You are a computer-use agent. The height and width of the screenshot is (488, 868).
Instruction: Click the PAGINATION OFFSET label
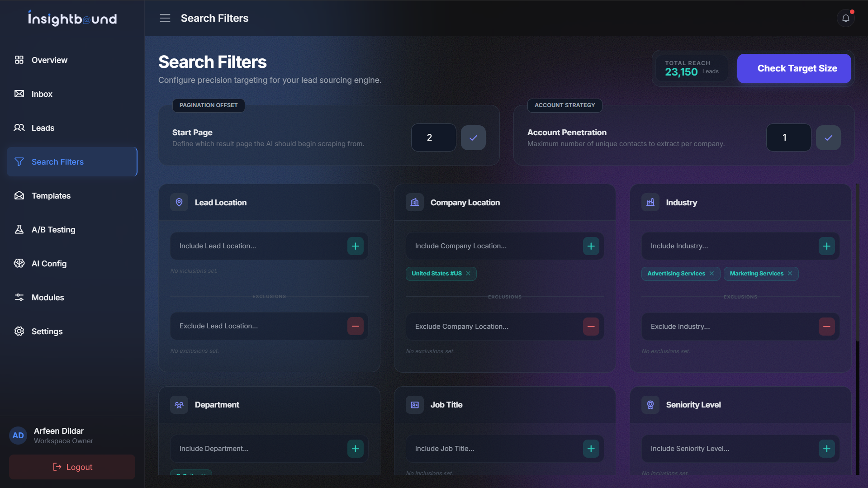click(x=209, y=105)
